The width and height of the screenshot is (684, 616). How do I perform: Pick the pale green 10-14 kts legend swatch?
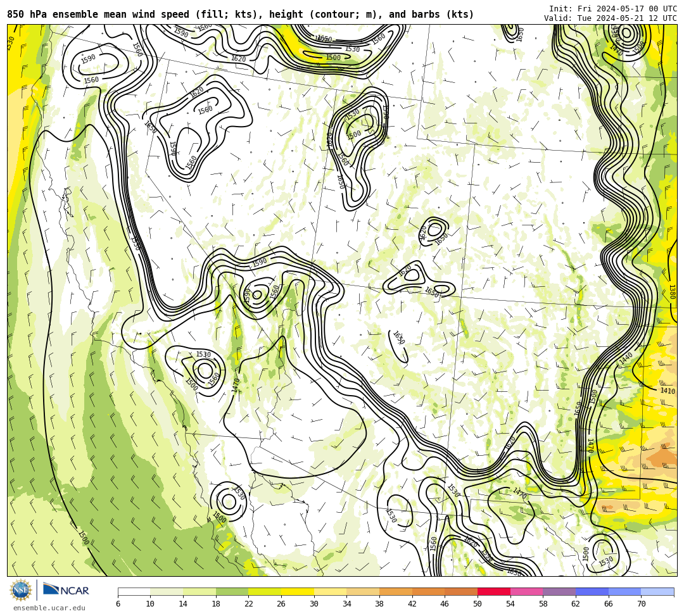167,591
